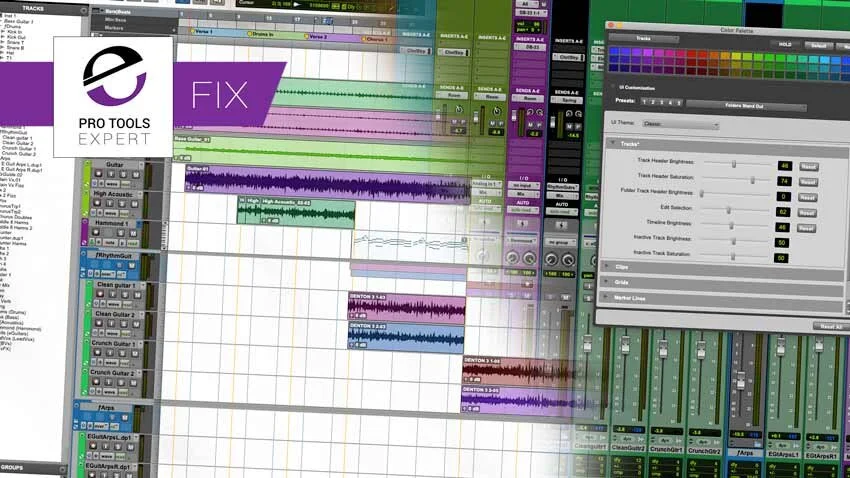The height and width of the screenshot is (478, 850).
Task: Adjust the Timeline Brightness slider
Action: (731, 225)
